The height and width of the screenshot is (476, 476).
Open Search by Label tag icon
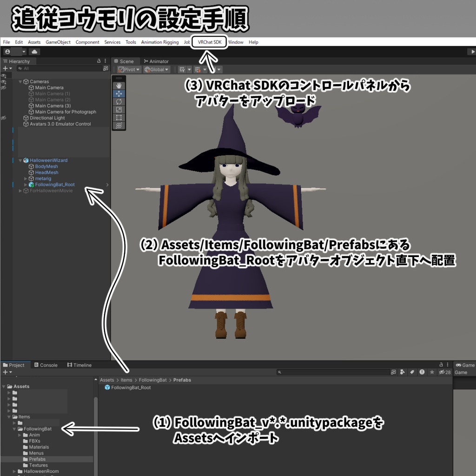412,372
